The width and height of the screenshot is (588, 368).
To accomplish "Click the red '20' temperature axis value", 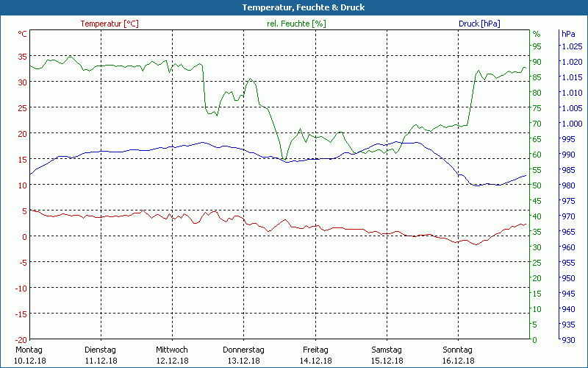I will (x=23, y=134).
